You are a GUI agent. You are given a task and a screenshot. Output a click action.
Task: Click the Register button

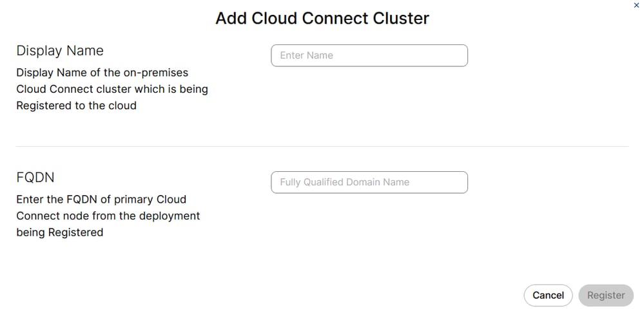point(606,295)
